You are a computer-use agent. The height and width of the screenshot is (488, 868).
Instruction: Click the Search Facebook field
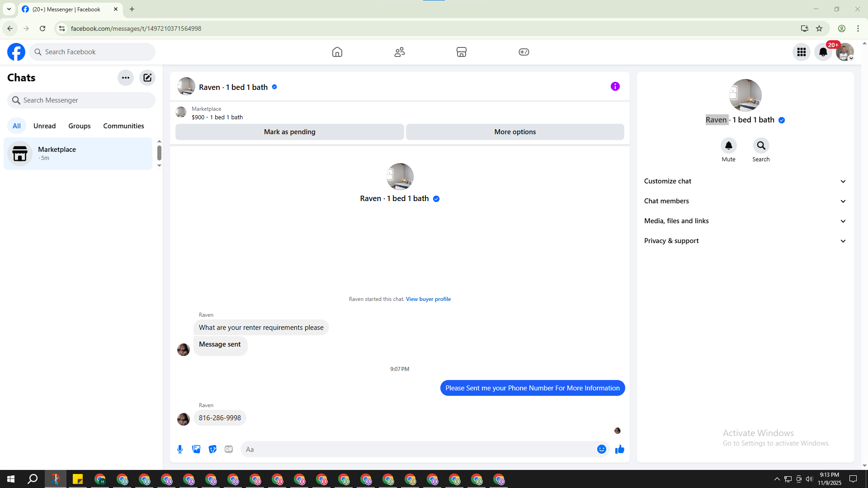pyautogui.click(x=92, y=52)
